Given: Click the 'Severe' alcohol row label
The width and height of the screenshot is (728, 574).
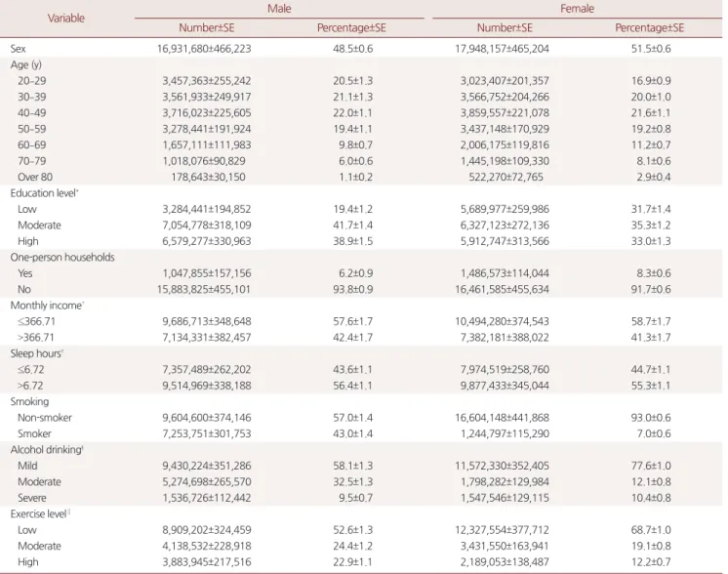Looking at the screenshot, I should pyautogui.click(x=31, y=498).
